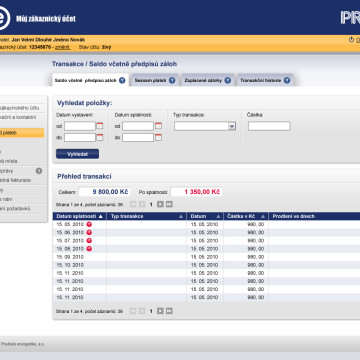Screen dimensions: 360x360
Task: Click customer name 'Jan Velmi Dlouhé Jméno Novák'
Action: coord(48,40)
